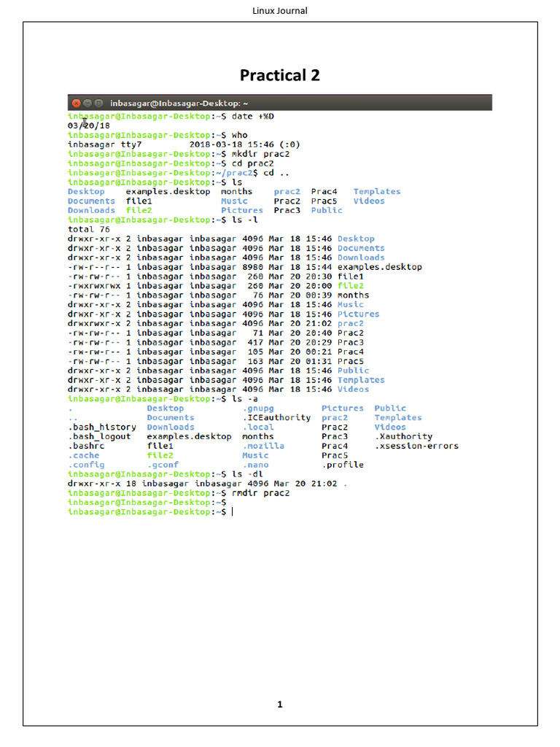Click the '.gconf' directory entry
Image resolution: width=560 pixels, height=747 pixels.
[x=163, y=465]
